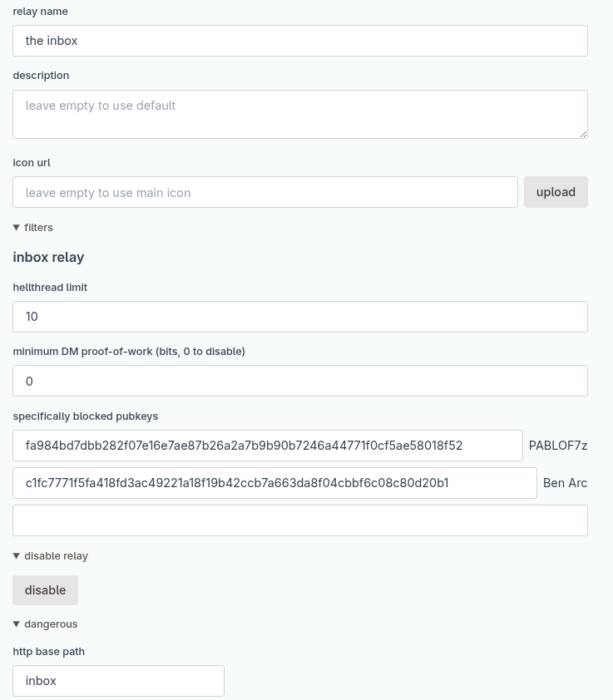The height and width of the screenshot is (700, 613).
Task: Click the upload button for icon
Action: [556, 192]
